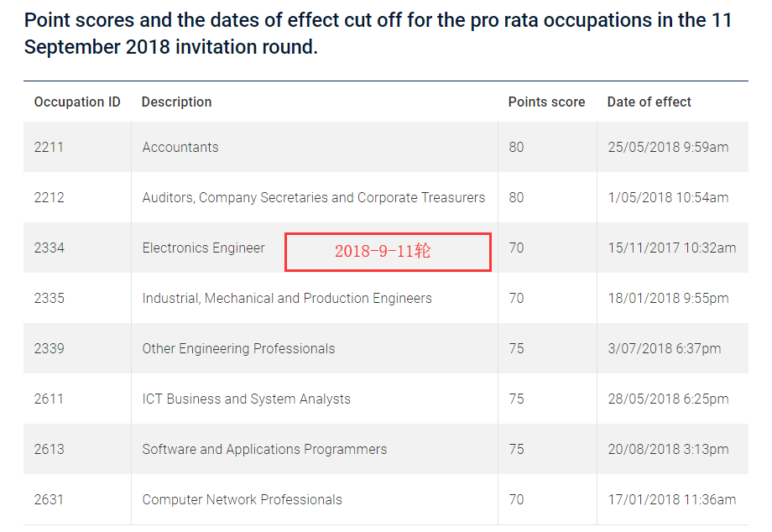Click the date 15/11/2017 10:32am
772x532 pixels.
pos(671,248)
